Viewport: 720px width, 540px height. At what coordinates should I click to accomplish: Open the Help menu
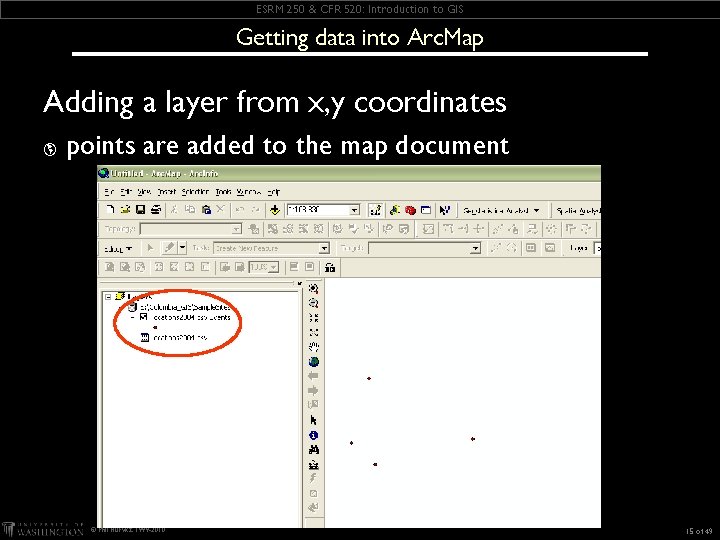pyautogui.click(x=274, y=191)
